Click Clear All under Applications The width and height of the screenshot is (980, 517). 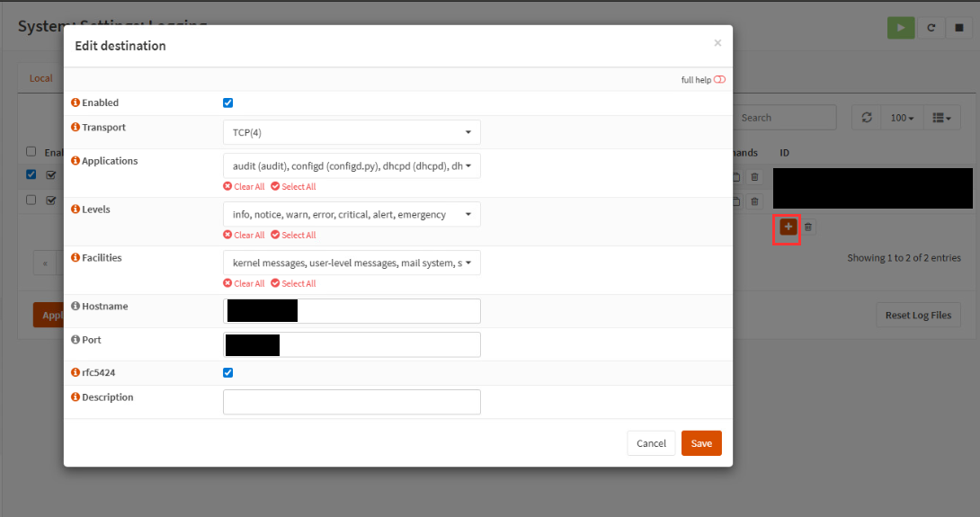point(245,187)
